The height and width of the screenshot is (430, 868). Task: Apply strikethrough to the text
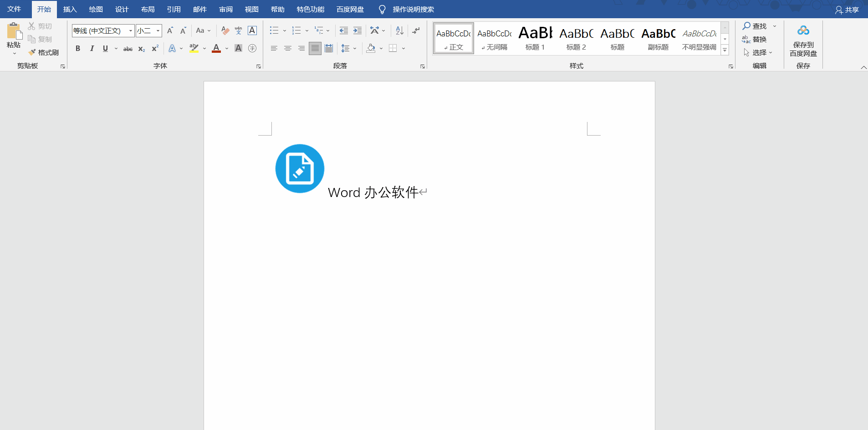(x=128, y=49)
